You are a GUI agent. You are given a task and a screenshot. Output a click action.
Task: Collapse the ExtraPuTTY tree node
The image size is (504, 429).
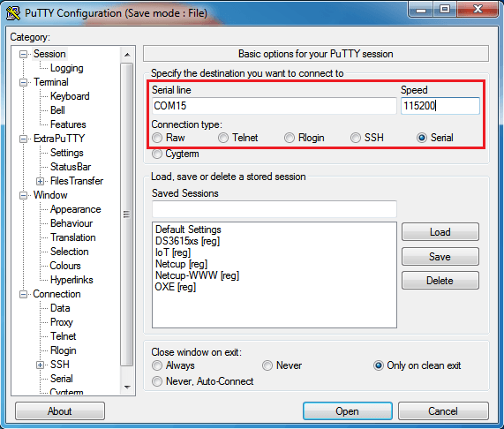click(x=23, y=139)
